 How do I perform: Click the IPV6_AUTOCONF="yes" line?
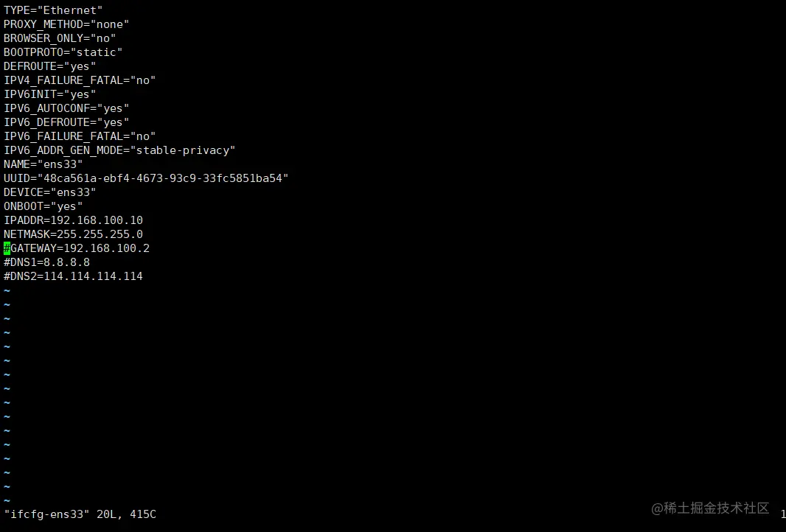coord(66,108)
